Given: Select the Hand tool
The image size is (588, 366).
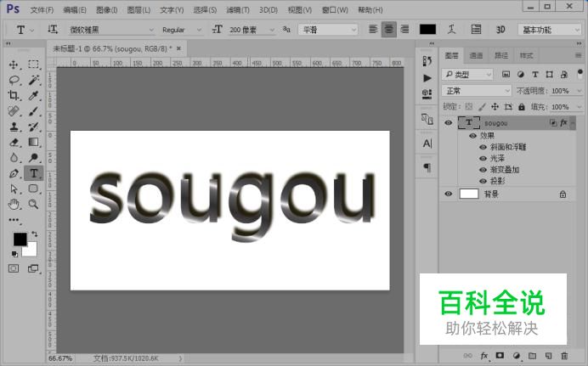Looking at the screenshot, I should [14, 204].
